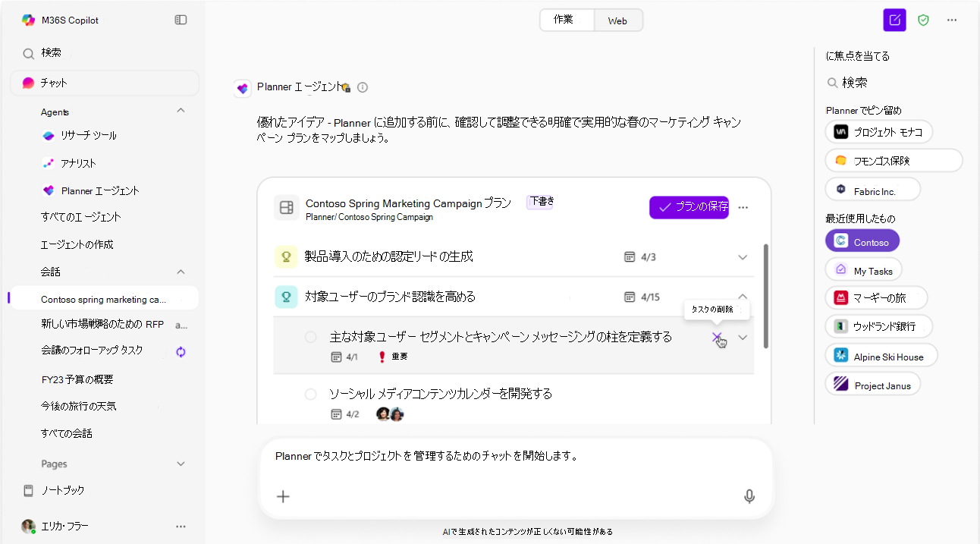Switch to the Web tab

(x=617, y=20)
